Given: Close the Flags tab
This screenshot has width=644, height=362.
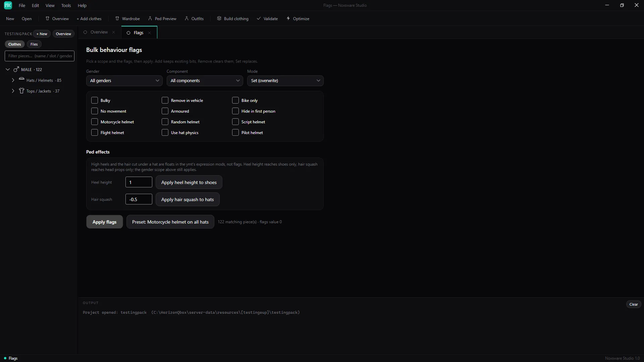Looking at the screenshot, I should pyautogui.click(x=150, y=33).
